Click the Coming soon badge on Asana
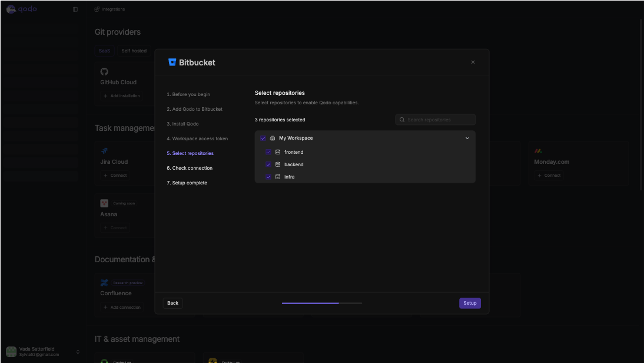The image size is (644, 363). [124, 203]
